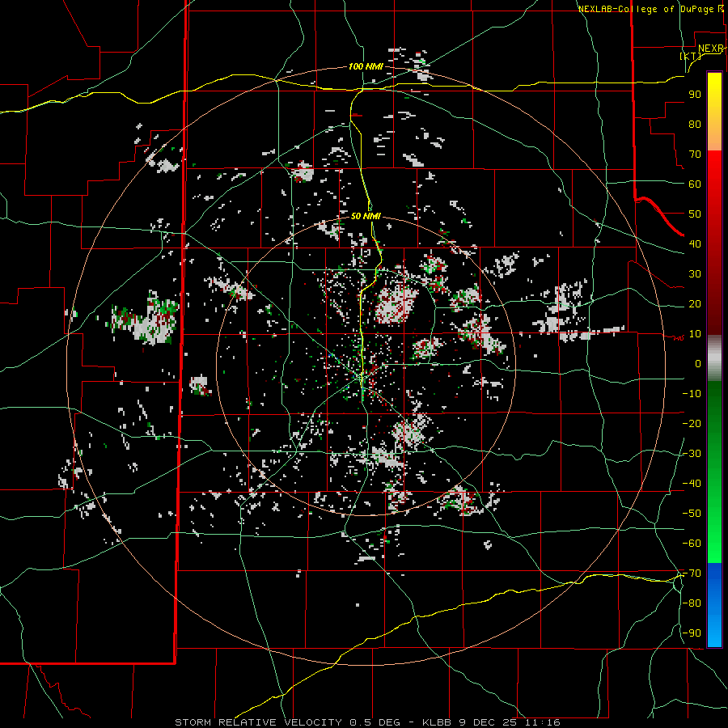Click the bright red segment of the color bar

pyautogui.click(x=714, y=170)
